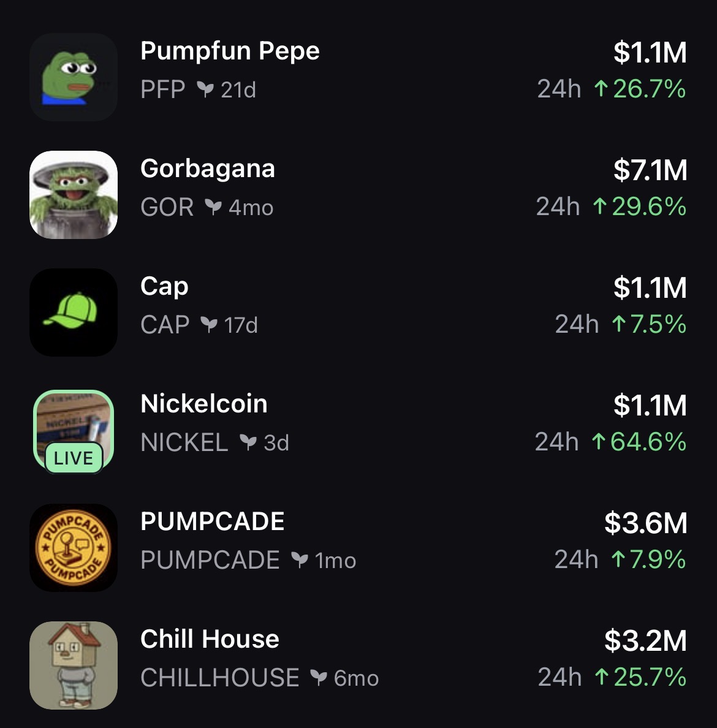Tap the LIVE badge on Nickelcoin
The height and width of the screenshot is (728, 717).
coord(74,458)
